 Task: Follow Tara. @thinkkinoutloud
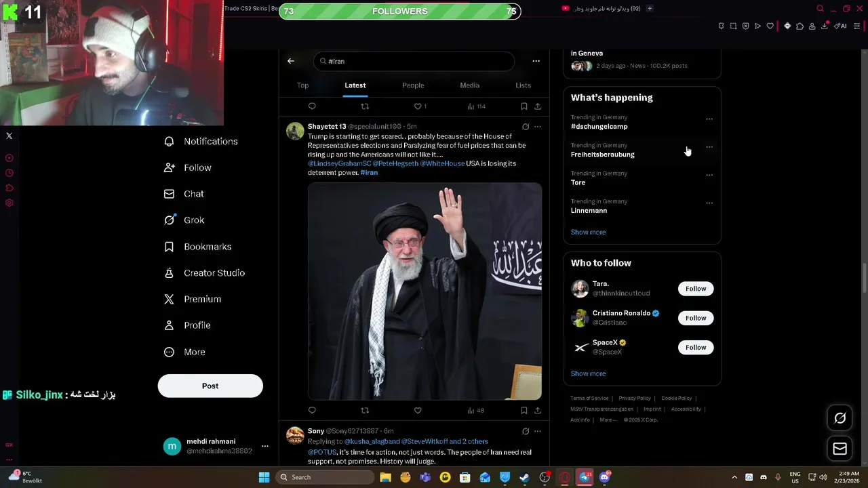(x=695, y=289)
